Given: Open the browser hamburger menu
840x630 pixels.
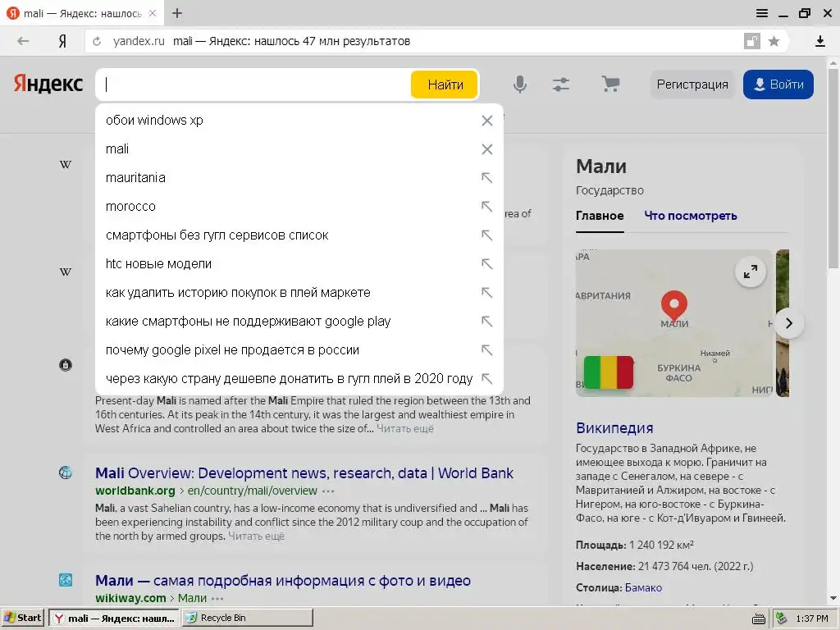Looking at the screenshot, I should click(762, 13).
